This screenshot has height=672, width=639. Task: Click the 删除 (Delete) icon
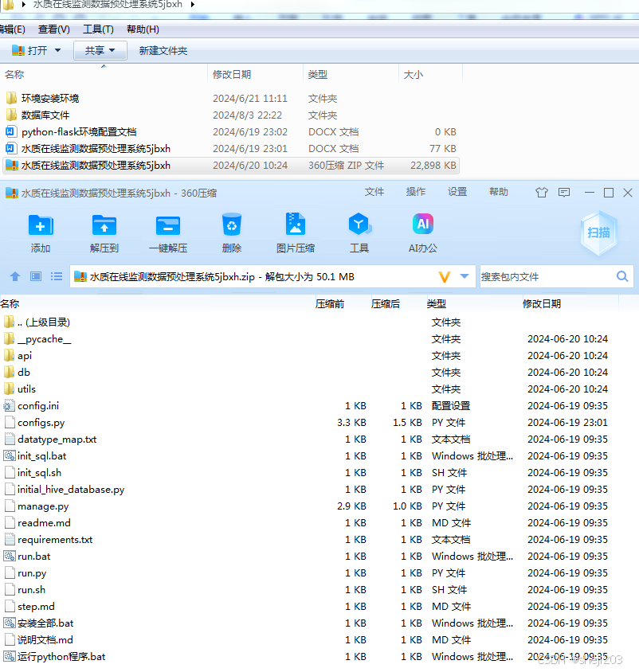[x=231, y=231]
